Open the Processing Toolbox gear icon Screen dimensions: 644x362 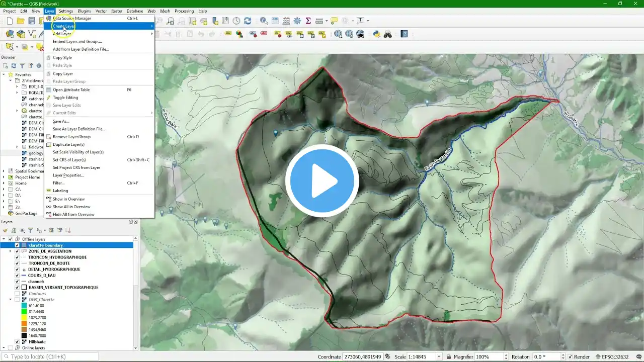[x=297, y=21]
